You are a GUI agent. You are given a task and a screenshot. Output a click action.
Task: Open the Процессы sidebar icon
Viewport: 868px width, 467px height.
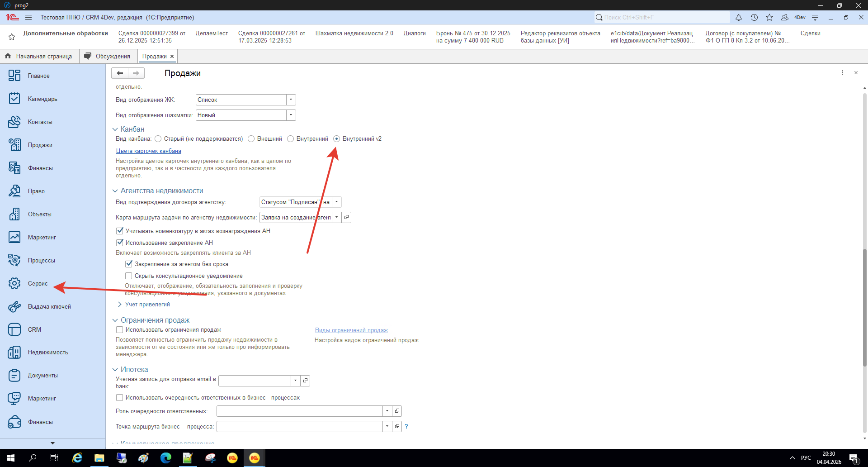pos(14,260)
